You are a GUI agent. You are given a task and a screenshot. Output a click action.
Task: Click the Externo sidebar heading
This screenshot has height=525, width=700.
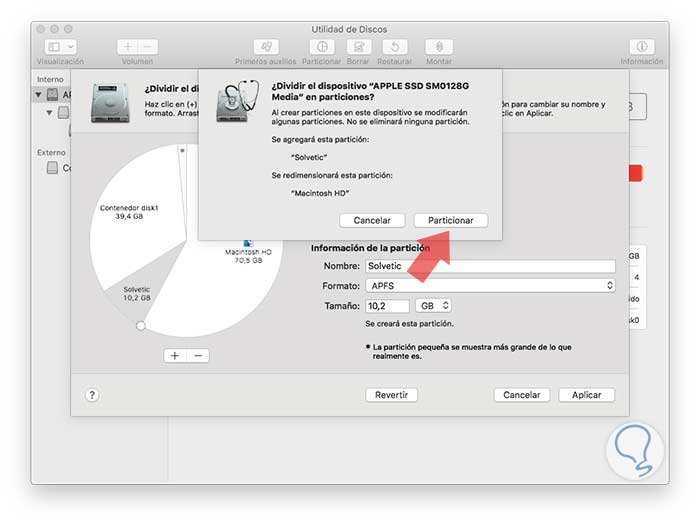(x=51, y=152)
